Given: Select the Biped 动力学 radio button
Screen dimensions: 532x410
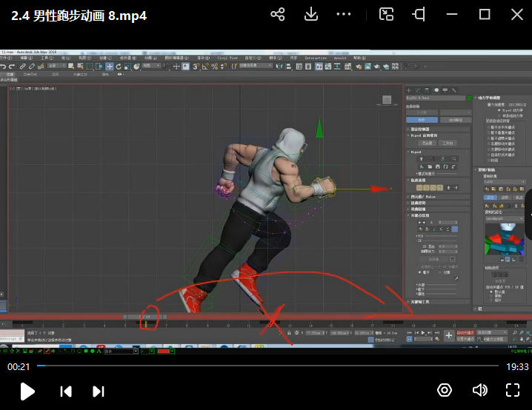Looking at the screenshot, I should point(499,110).
